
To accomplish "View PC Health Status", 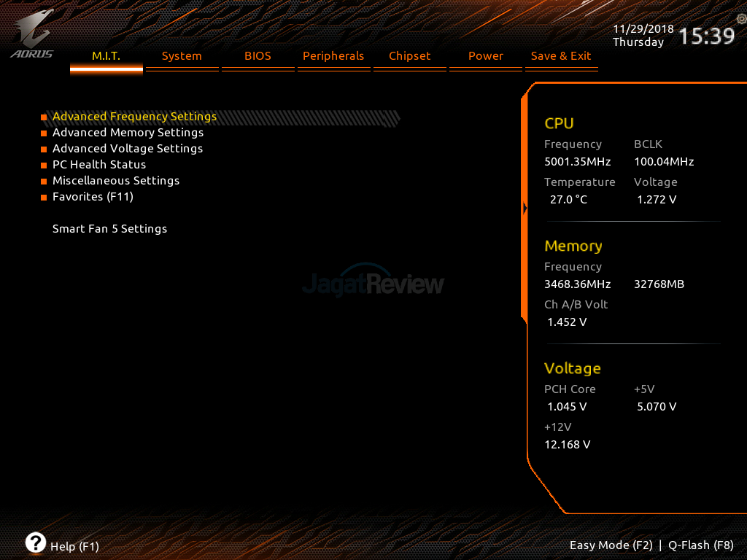I will click(x=99, y=165).
